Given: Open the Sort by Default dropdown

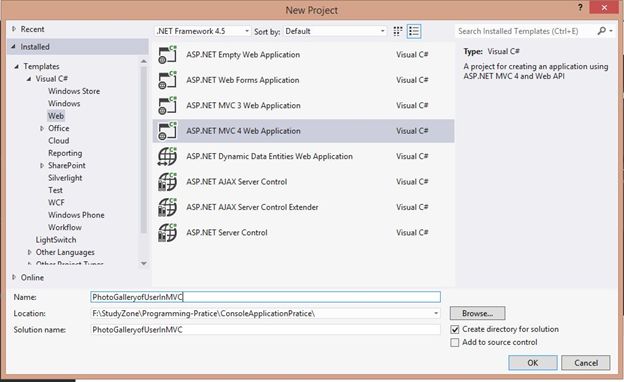Looking at the screenshot, I should click(x=335, y=31).
